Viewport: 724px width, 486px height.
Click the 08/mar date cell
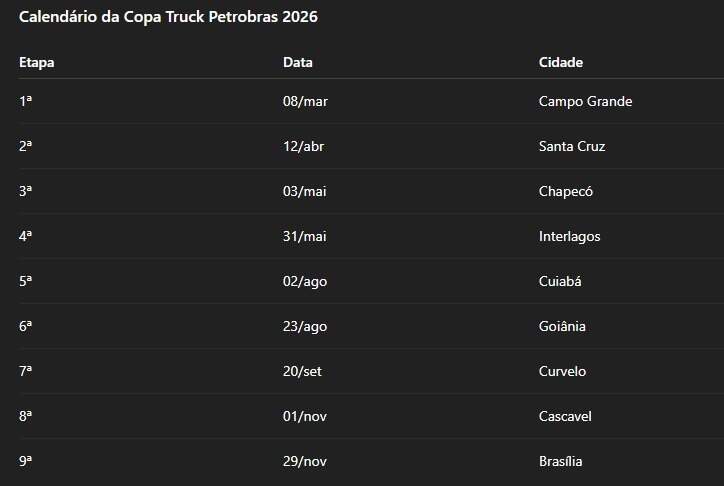(304, 101)
